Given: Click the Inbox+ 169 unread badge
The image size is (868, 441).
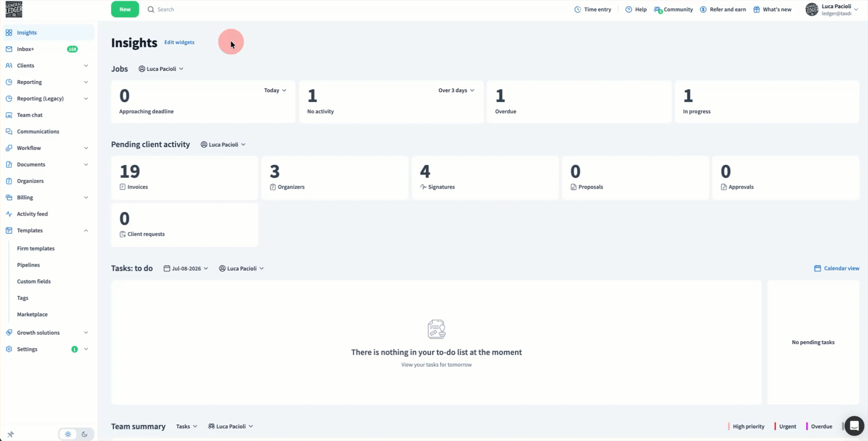Looking at the screenshot, I should coord(72,49).
